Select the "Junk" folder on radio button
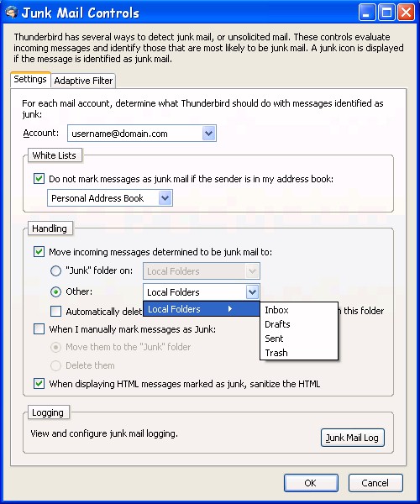Screen dimensions: 420x504 click(x=55, y=271)
